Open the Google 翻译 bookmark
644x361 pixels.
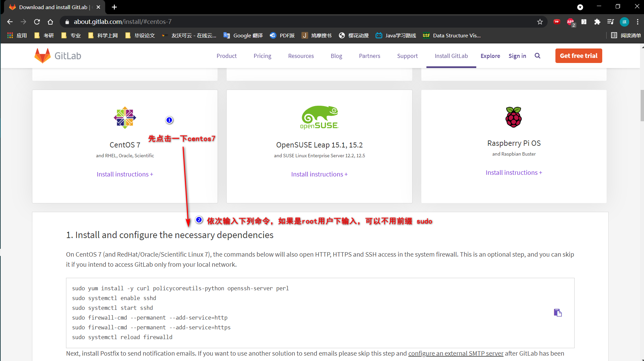point(243,35)
